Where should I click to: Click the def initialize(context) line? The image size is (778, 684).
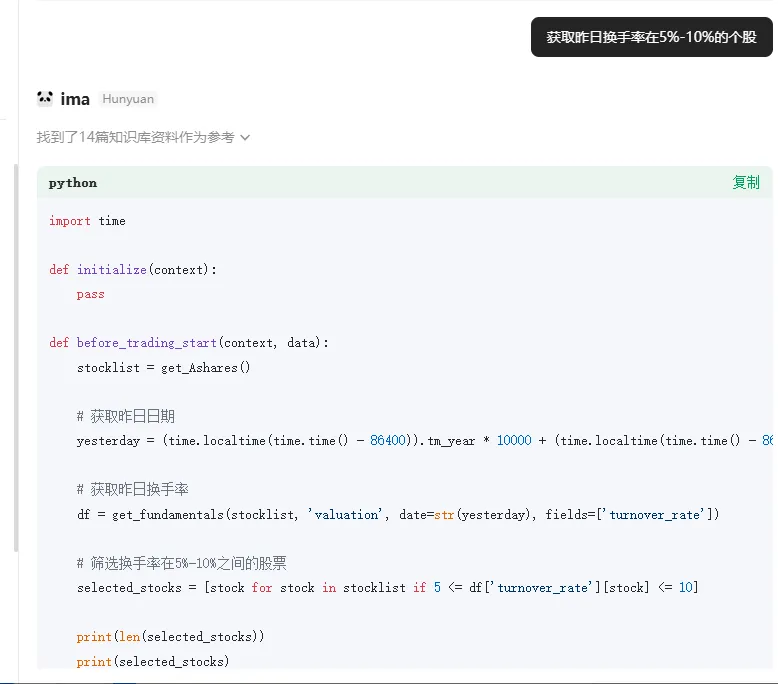[x=133, y=270]
